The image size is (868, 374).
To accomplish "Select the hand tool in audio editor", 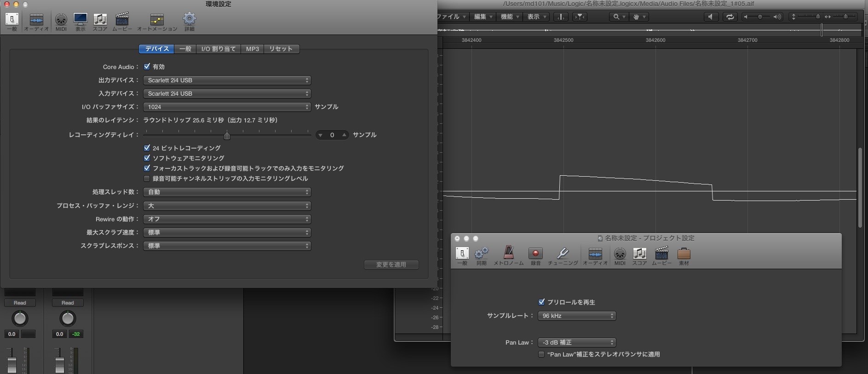I will pos(639,17).
